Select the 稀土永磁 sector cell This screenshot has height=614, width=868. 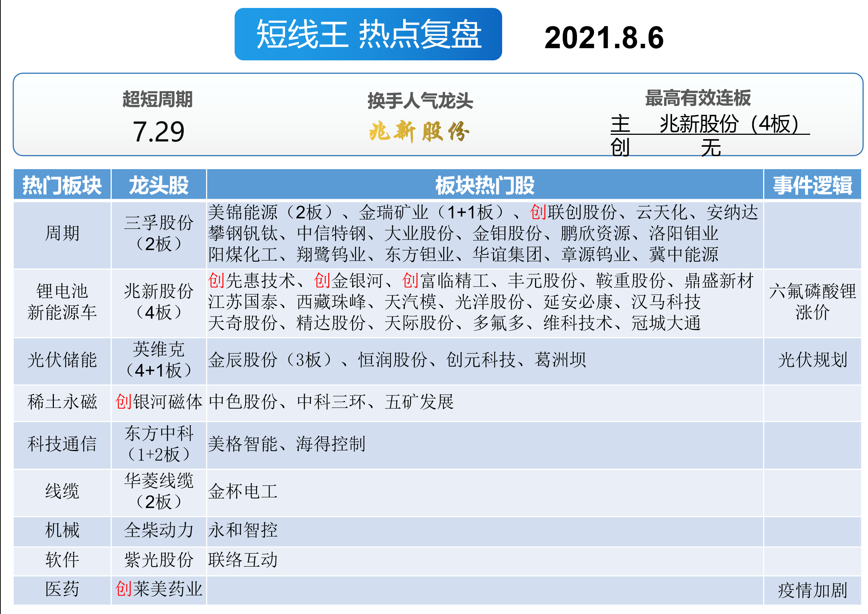pyautogui.click(x=62, y=402)
